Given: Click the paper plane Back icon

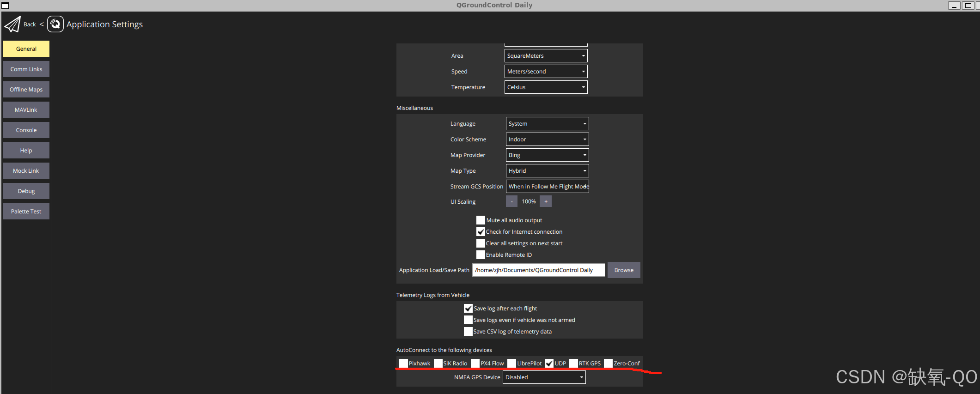Looking at the screenshot, I should tap(12, 24).
